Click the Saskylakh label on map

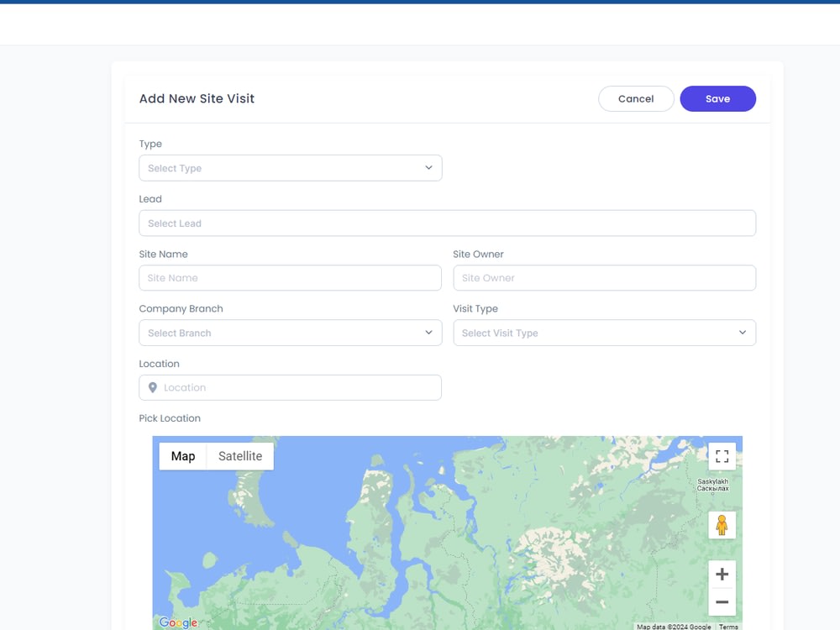pos(712,485)
